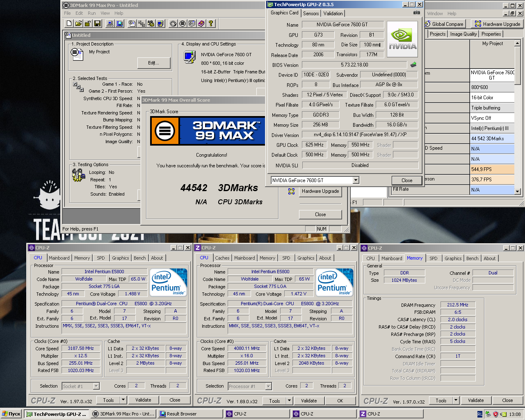The width and height of the screenshot is (525, 420).
Task: Click the Display and CPU Settings monitor icon
Action: pos(190,57)
